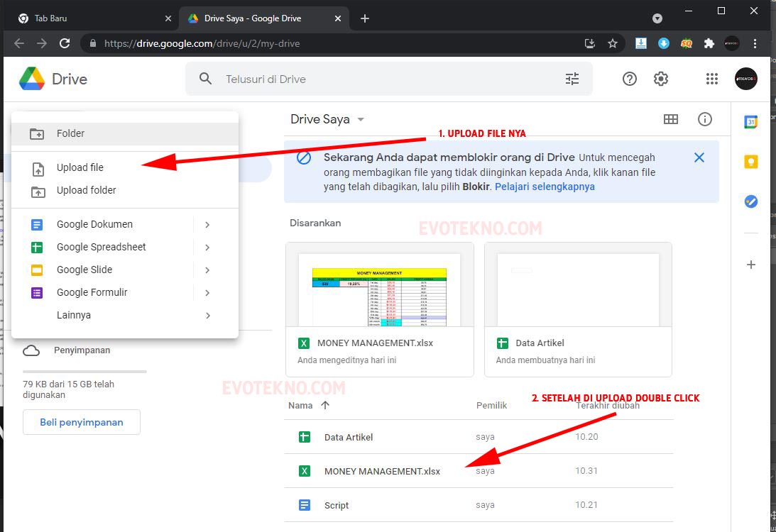This screenshot has height=532, width=776.
Task: Open the details info panel
Action: [x=705, y=119]
